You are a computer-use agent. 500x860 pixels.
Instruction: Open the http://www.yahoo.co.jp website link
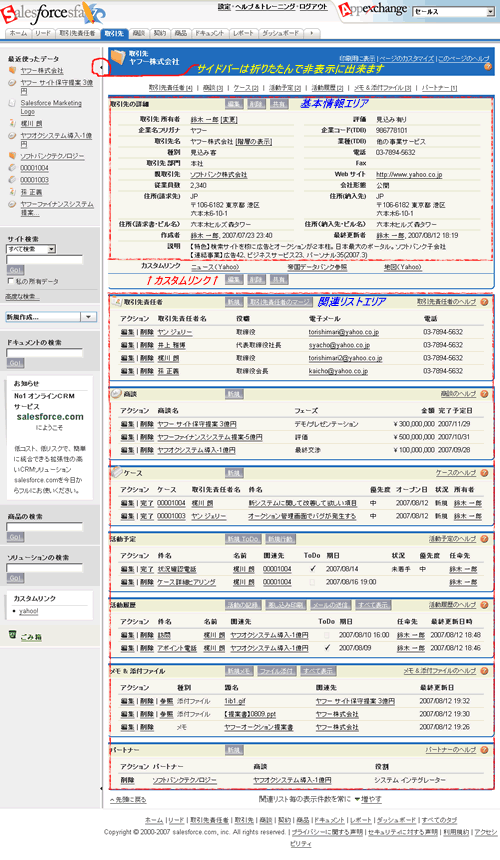coord(409,174)
